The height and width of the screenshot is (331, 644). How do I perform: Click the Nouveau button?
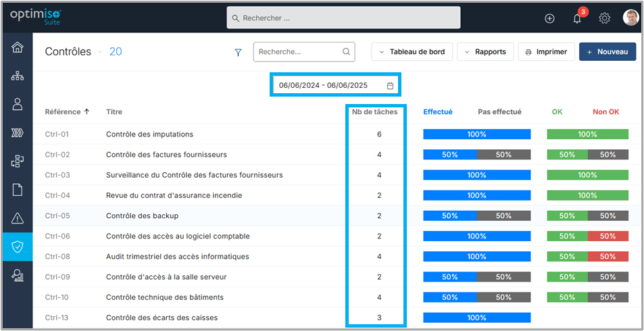coord(607,52)
